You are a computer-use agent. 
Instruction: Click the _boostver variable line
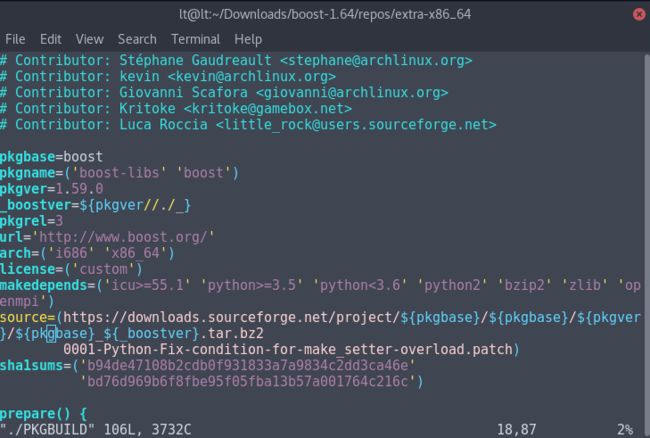tap(95, 205)
